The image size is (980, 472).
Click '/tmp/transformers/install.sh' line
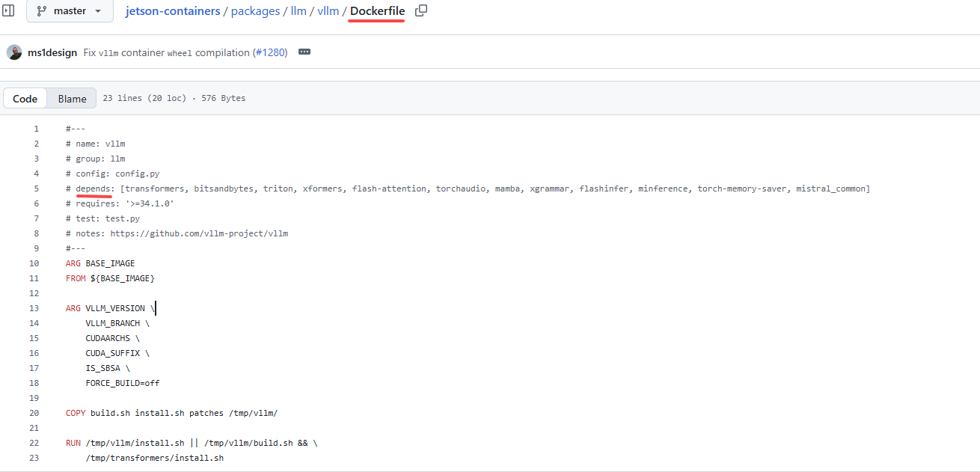click(x=155, y=458)
